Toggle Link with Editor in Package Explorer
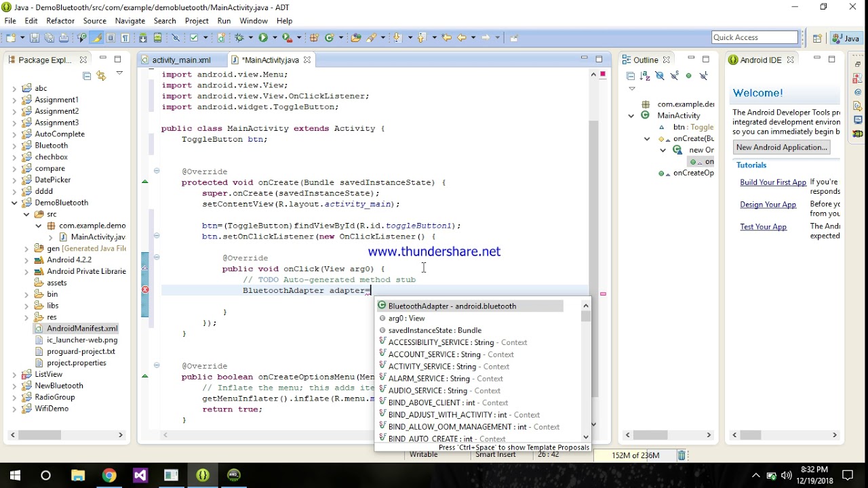The height and width of the screenshot is (488, 868). [x=101, y=75]
